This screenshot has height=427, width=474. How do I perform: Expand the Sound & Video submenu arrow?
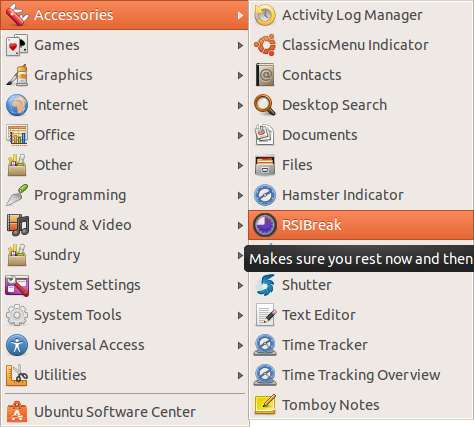240,225
